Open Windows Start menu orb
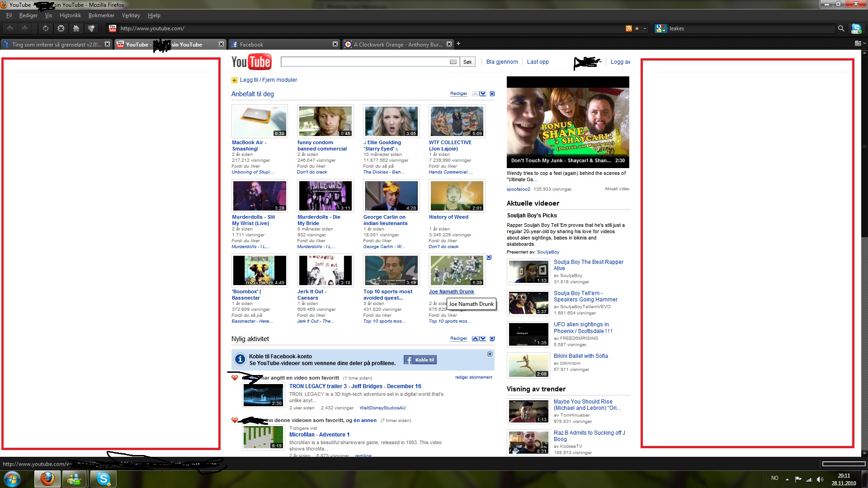868x488 pixels. (x=12, y=479)
